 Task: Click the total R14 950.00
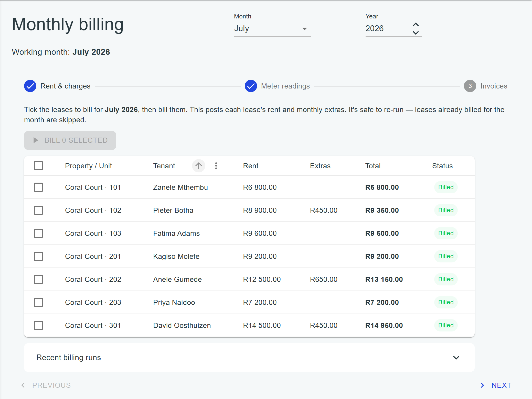tap(384, 325)
